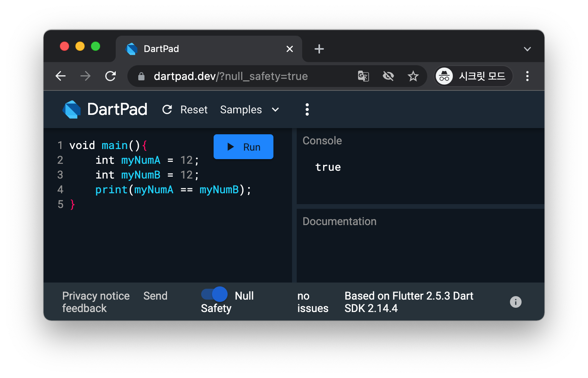The height and width of the screenshot is (378, 588).
Task: Open the Google Translate icon
Action: tap(364, 76)
